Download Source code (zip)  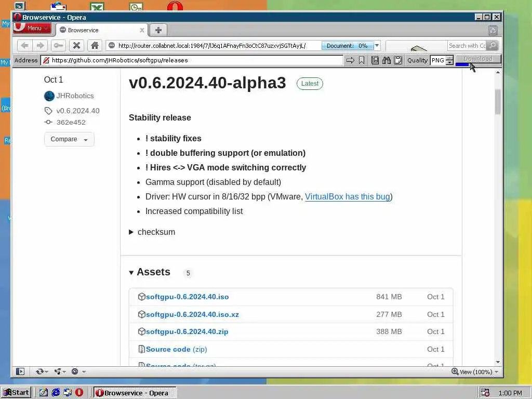[177, 350]
